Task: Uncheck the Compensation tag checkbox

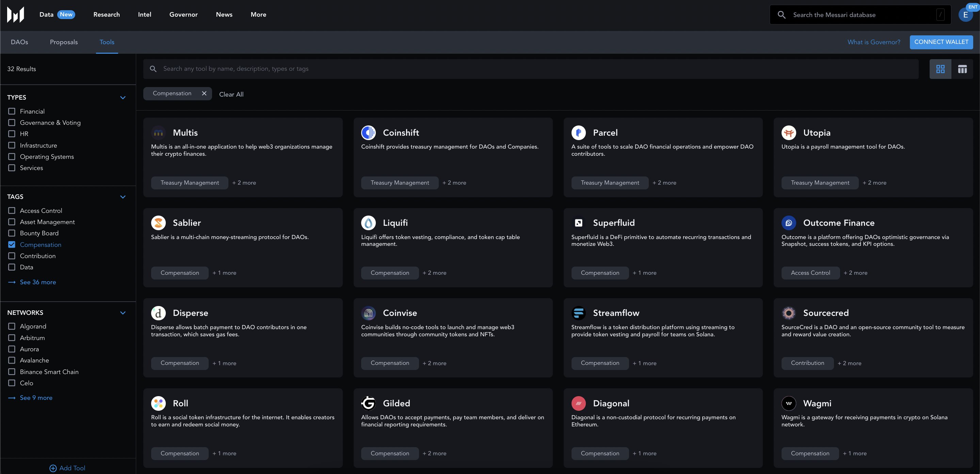Action: (x=12, y=244)
